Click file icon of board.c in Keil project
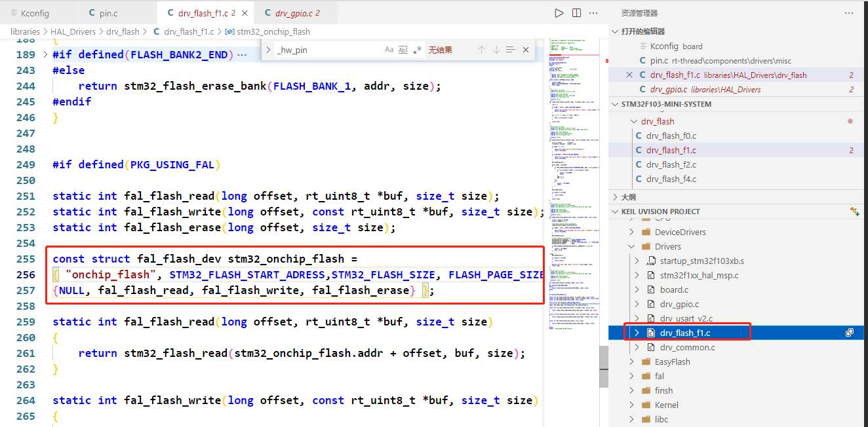The image size is (868, 427). pyautogui.click(x=651, y=289)
